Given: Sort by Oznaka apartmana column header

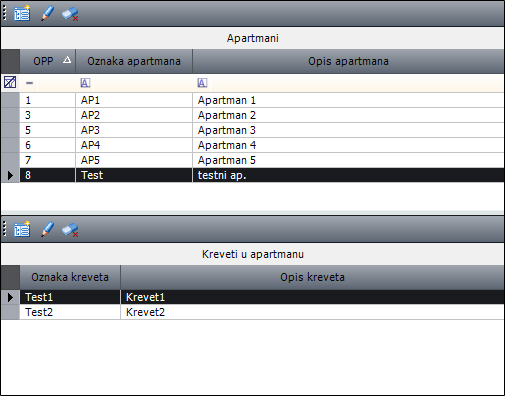Looking at the screenshot, I should 134,61.
